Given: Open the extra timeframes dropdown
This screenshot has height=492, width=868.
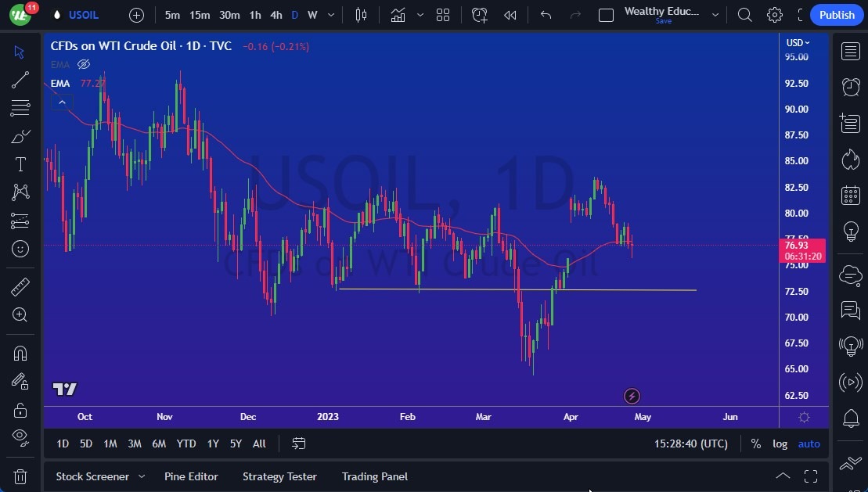Looking at the screenshot, I should pos(330,15).
